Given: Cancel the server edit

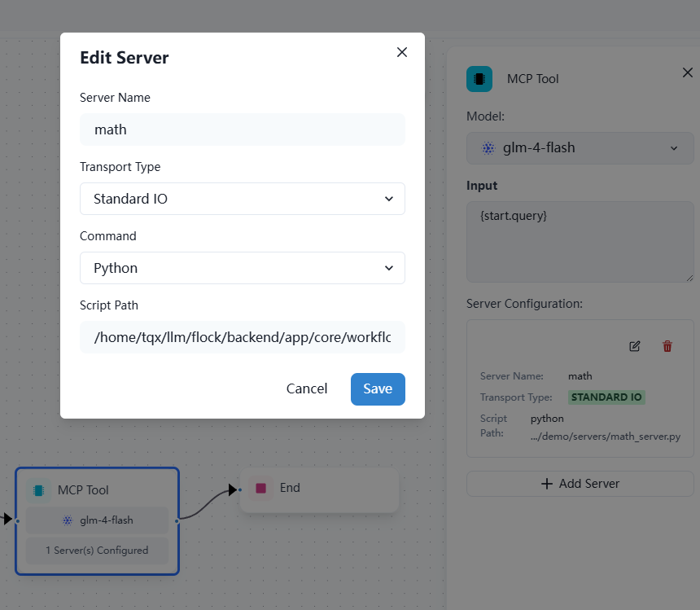Looking at the screenshot, I should (x=307, y=389).
